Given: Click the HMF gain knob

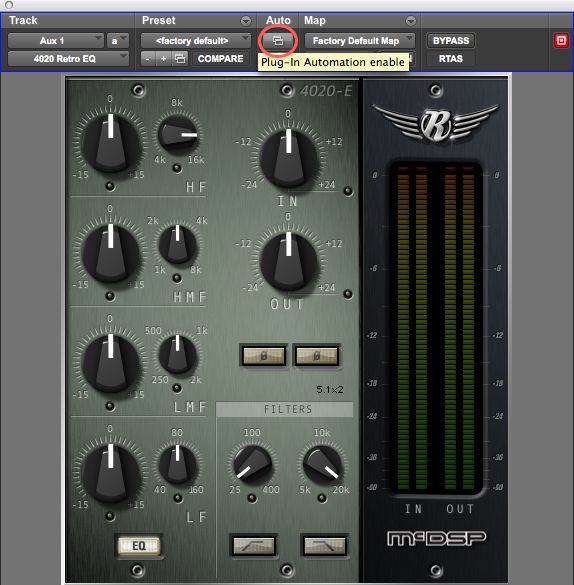Looking at the screenshot, I should (x=111, y=253).
